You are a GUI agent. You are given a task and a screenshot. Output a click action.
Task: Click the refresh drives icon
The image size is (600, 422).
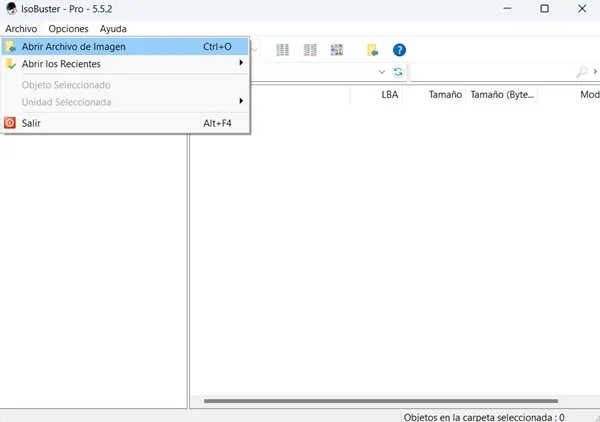point(398,72)
